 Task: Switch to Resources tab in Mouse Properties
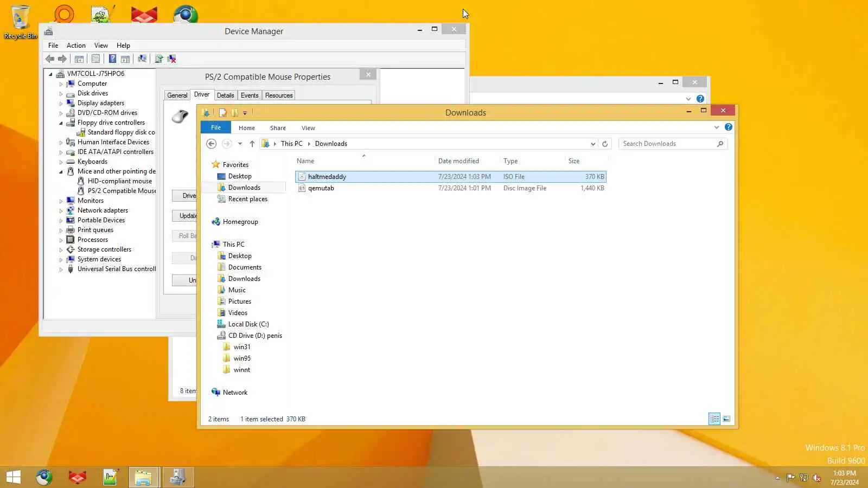pos(279,95)
